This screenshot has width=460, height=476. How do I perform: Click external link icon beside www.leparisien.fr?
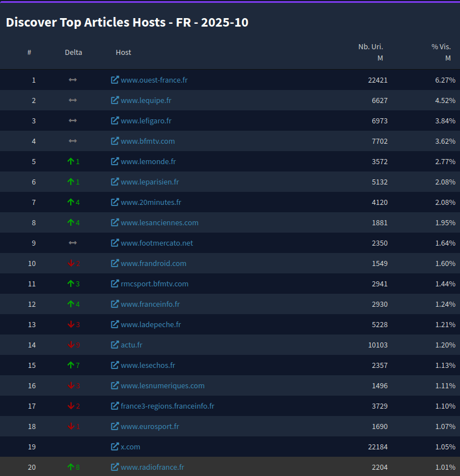[115, 182]
